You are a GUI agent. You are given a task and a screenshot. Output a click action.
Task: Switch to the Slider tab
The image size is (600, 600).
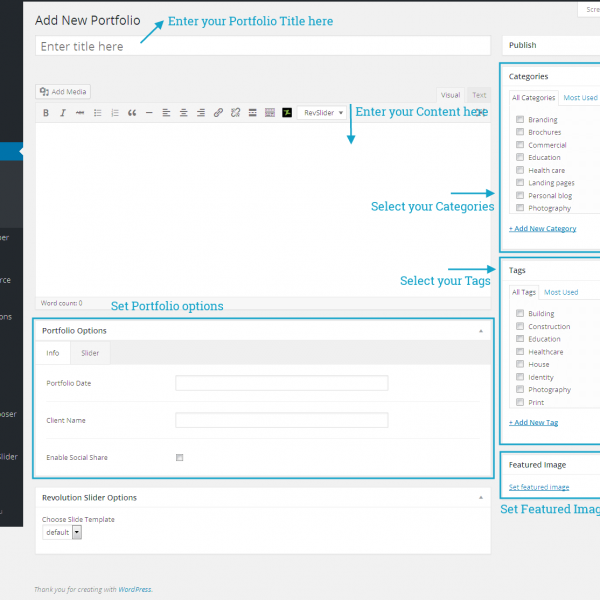tap(90, 353)
